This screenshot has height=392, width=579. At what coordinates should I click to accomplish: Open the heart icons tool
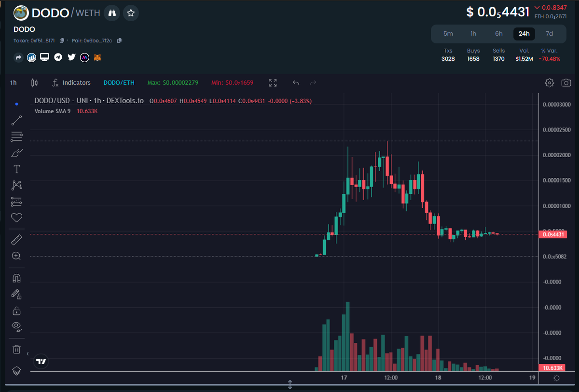coord(16,217)
